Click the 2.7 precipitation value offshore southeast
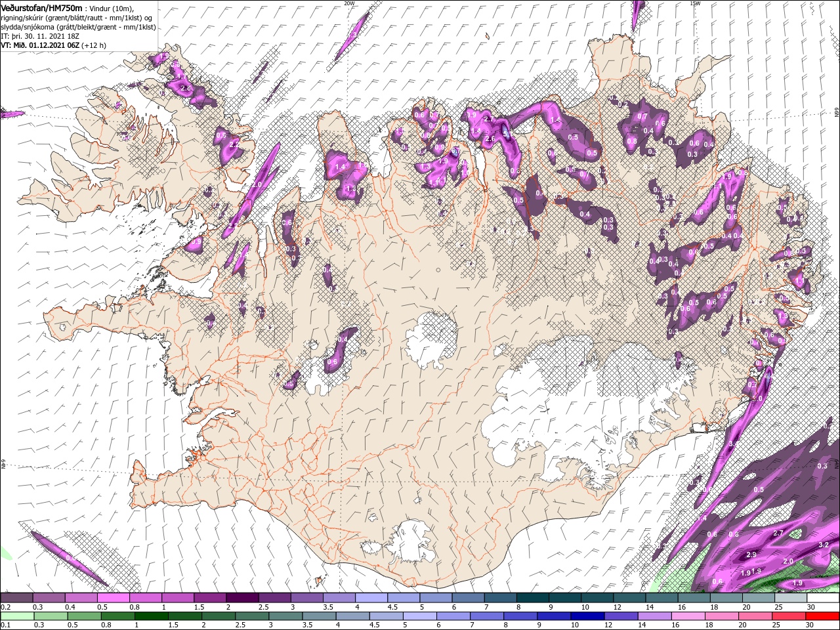The image size is (840, 630). pos(779,534)
